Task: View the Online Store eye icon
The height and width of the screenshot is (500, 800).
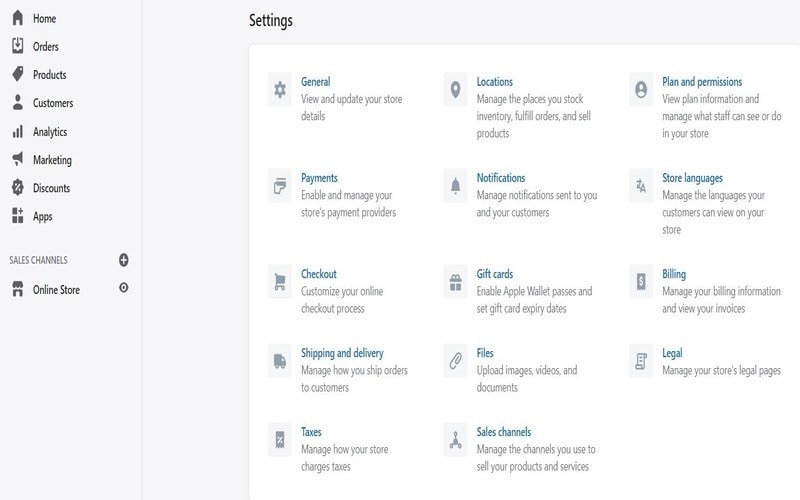Action: click(x=124, y=289)
